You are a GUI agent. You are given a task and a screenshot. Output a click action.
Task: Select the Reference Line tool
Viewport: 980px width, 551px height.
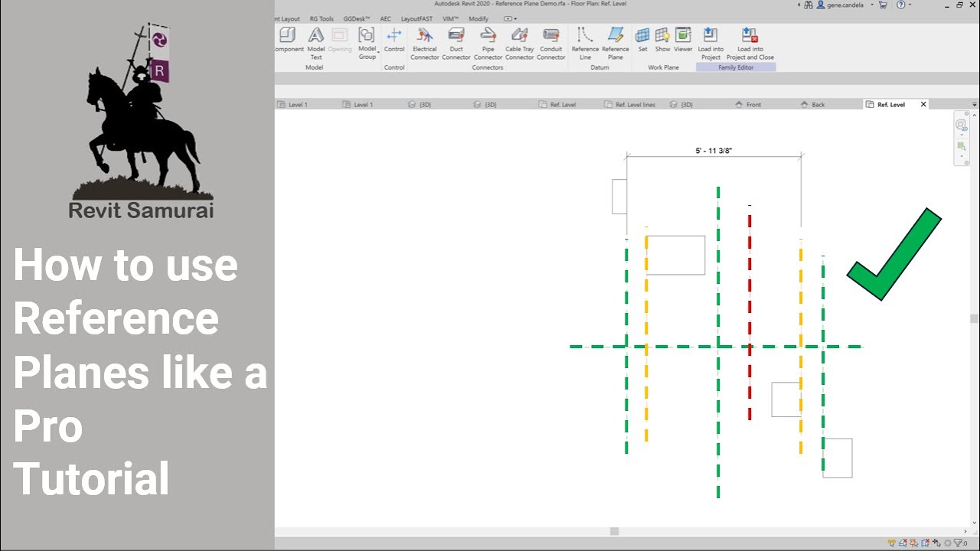point(586,43)
